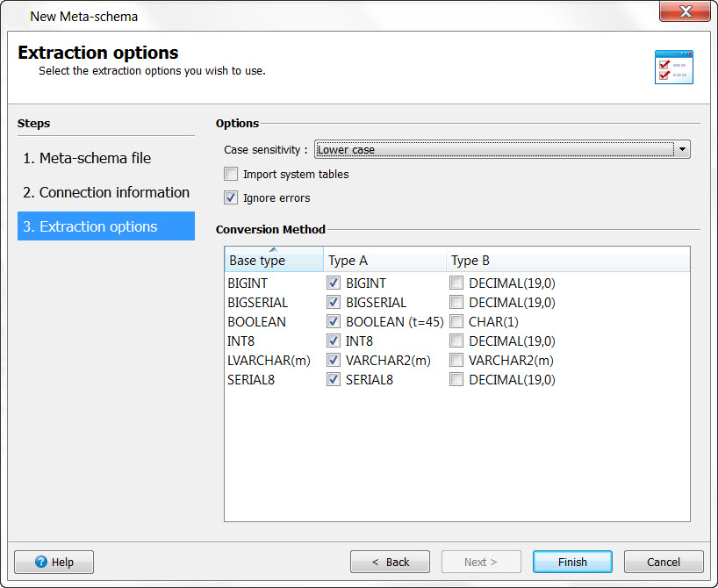
Task: Uncheck VARCHAR2(m) in Type A column
Action: pyautogui.click(x=334, y=360)
